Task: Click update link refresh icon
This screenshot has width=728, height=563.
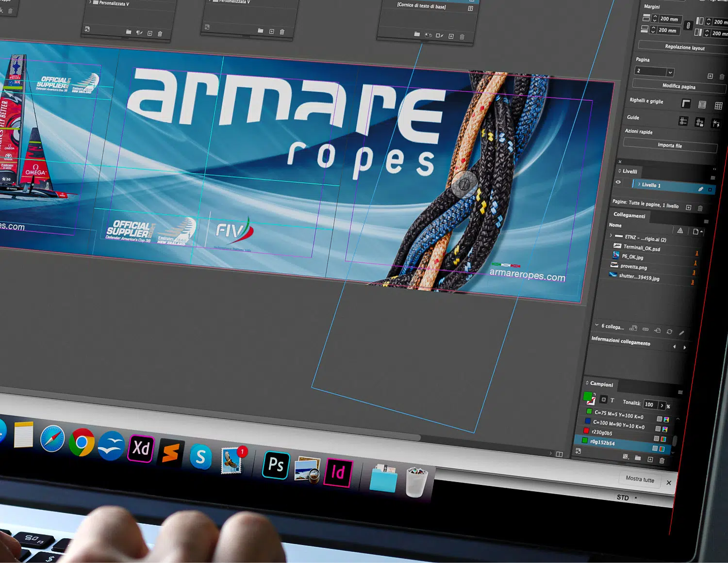Action: 669,332
